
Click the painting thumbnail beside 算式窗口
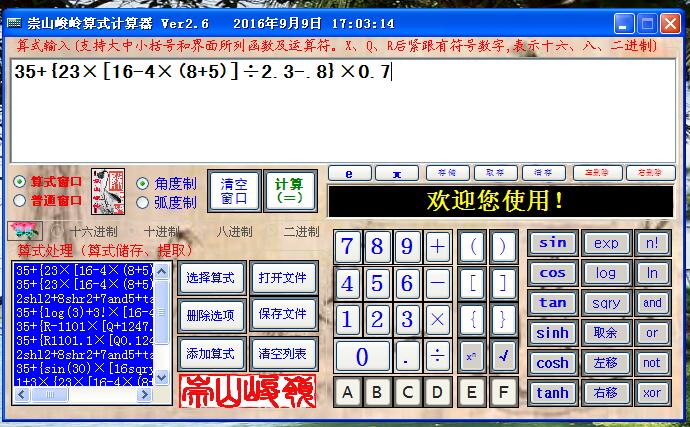108,191
